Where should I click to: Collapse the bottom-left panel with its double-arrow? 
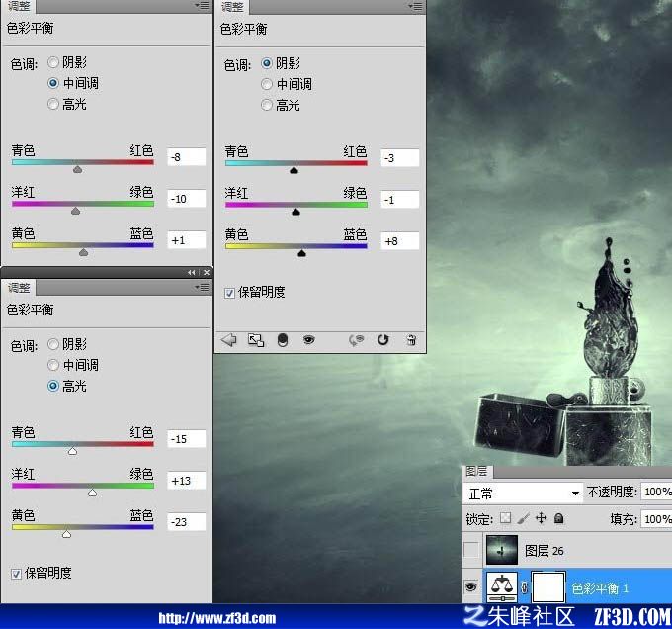(x=192, y=273)
